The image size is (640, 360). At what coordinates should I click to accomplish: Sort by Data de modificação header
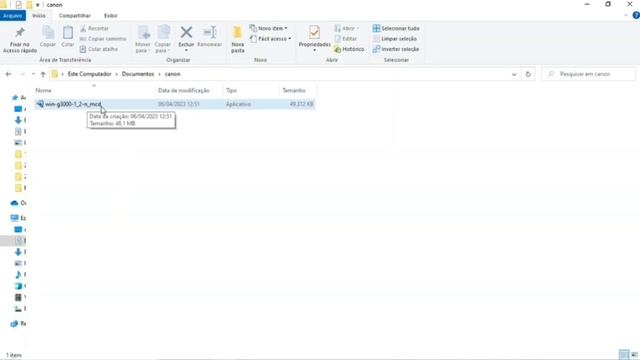tap(189, 90)
